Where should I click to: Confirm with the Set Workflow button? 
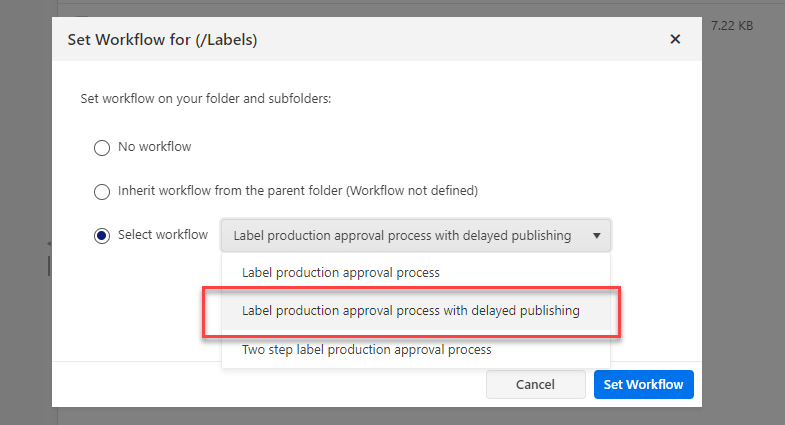tap(643, 385)
